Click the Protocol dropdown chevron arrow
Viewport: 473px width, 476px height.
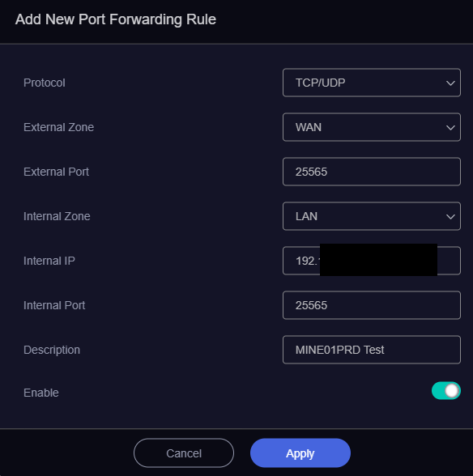pos(450,83)
